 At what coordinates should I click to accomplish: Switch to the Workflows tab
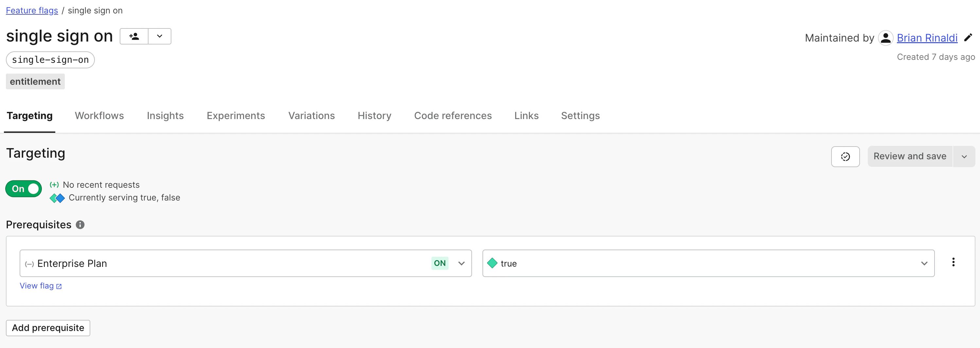pos(99,116)
